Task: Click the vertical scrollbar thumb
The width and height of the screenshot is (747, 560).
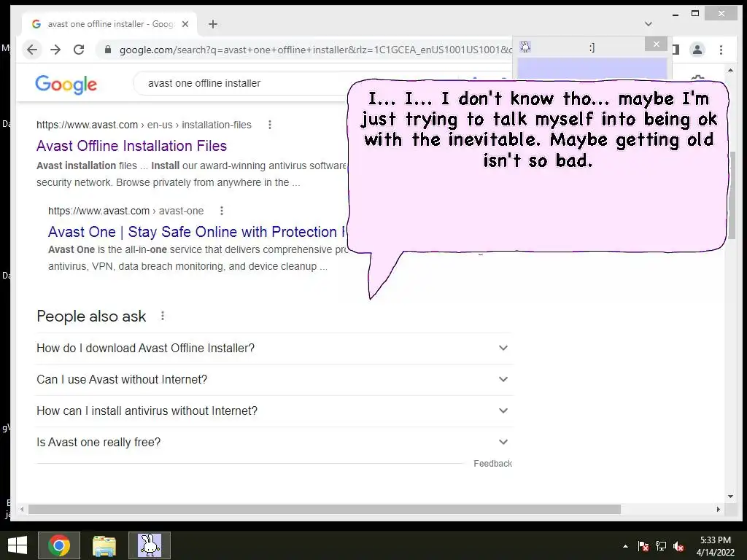Action: pos(731,195)
